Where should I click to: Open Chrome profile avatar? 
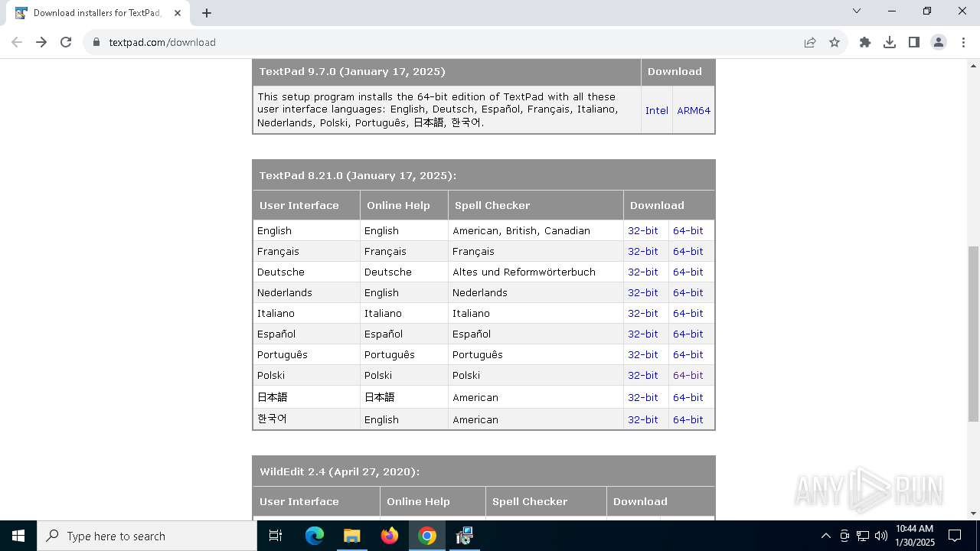click(939, 42)
